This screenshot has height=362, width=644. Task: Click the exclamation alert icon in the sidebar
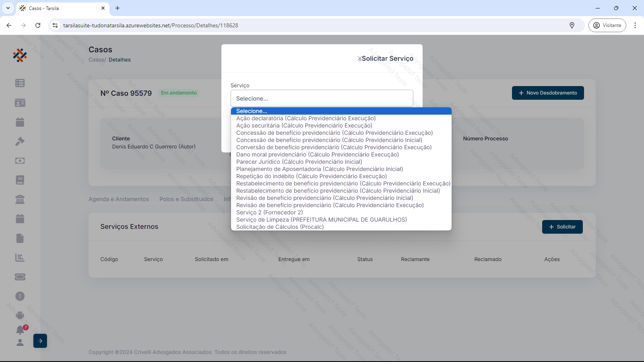point(20,296)
